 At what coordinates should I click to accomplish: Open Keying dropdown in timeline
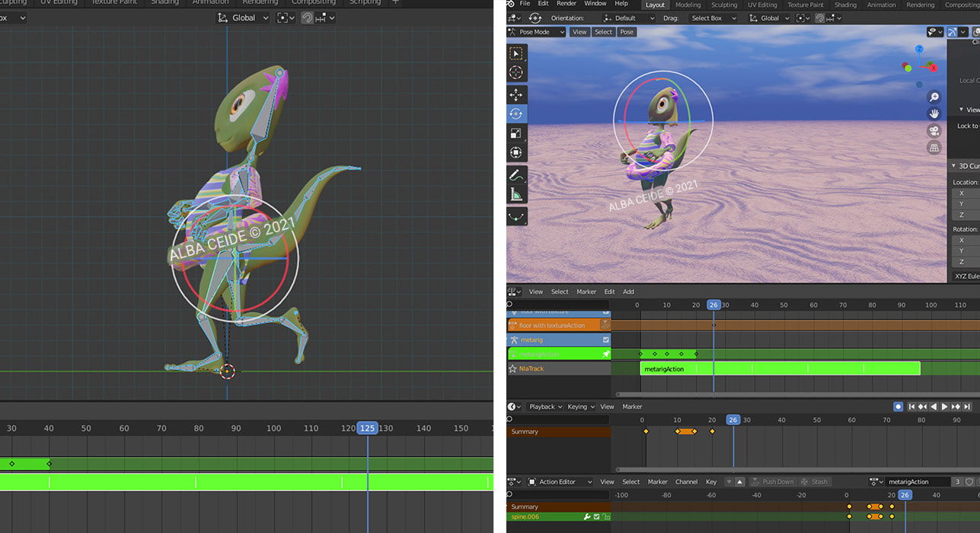click(581, 407)
